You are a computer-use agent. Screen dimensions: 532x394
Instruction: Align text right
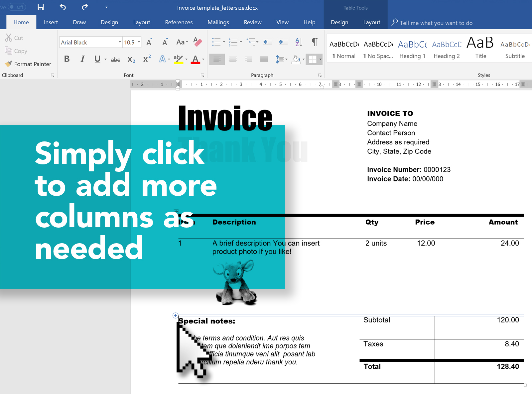point(248,59)
